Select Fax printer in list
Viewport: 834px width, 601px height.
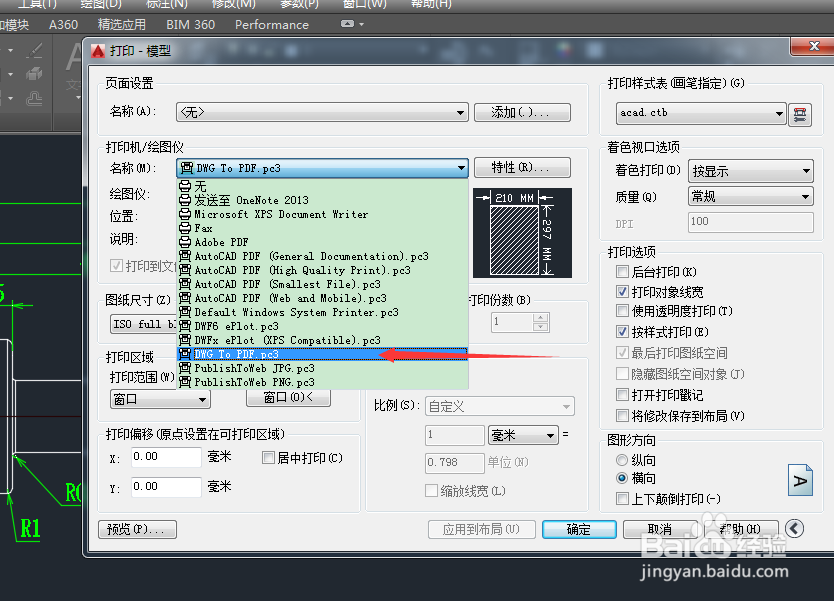322,228
